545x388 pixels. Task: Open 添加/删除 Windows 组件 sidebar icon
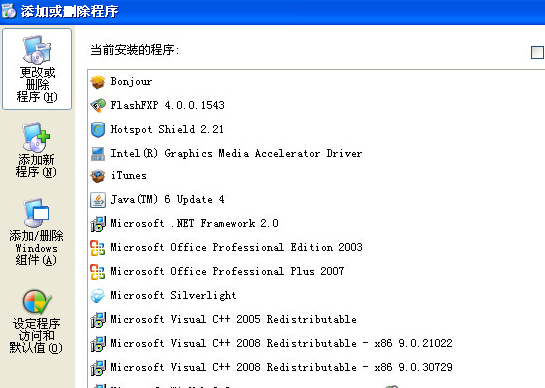(37, 213)
